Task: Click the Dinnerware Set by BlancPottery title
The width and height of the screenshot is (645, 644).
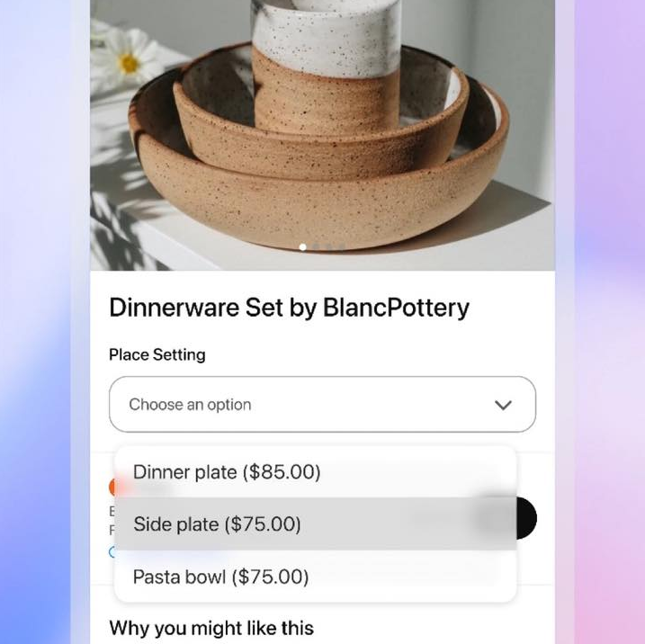Action: 289,308
